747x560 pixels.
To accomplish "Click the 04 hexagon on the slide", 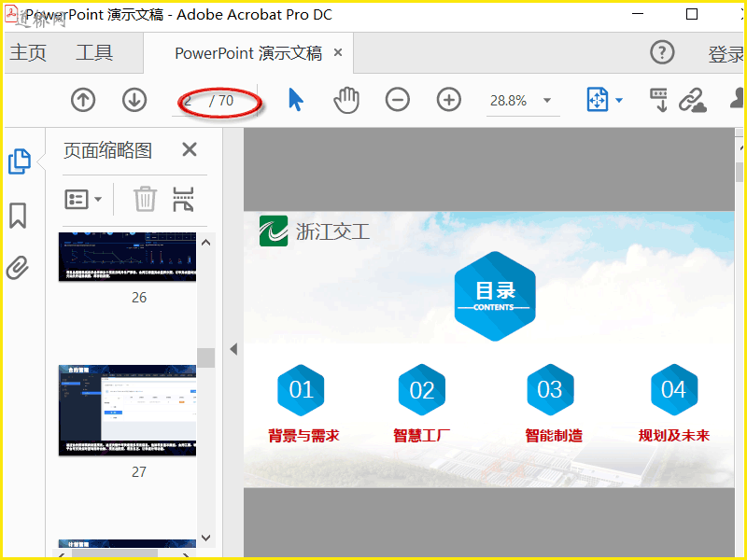I will pos(674,389).
